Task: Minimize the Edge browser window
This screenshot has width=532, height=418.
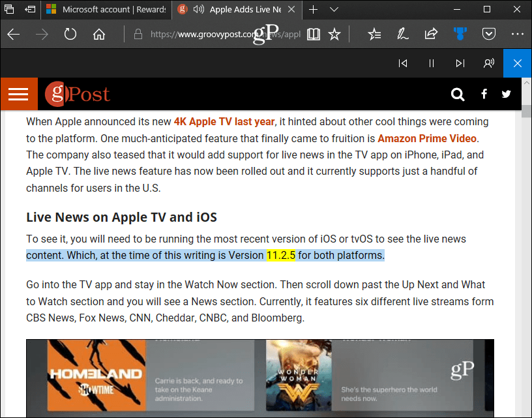Action: point(457,10)
